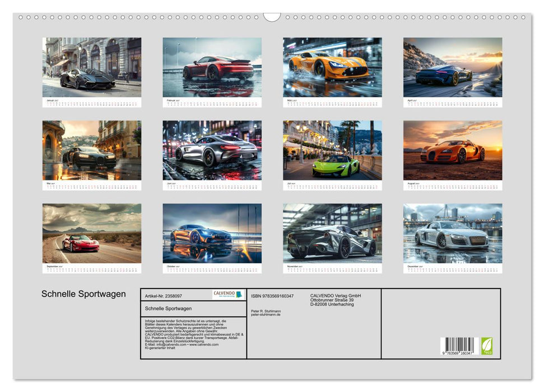Click the text 'Artikel-Nr. 2358097'

163,296
